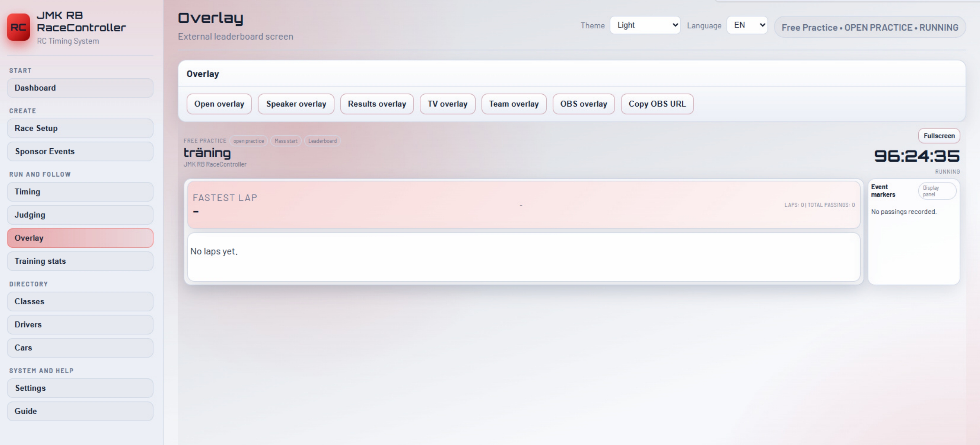The width and height of the screenshot is (980, 445).
Task: Open Race Setup page
Action: click(x=80, y=128)
